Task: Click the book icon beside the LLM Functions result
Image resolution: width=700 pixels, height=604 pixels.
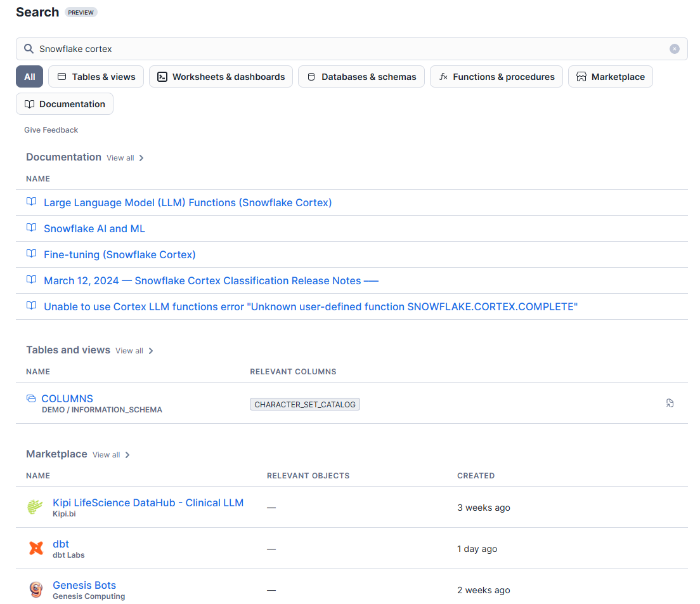Action: 31,201
